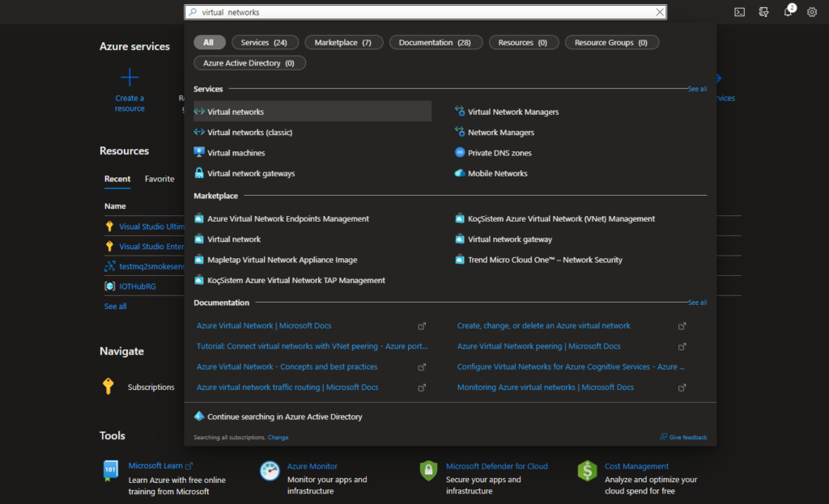Clear the search box with X
829x504 pixels.
tap(659, 12)
